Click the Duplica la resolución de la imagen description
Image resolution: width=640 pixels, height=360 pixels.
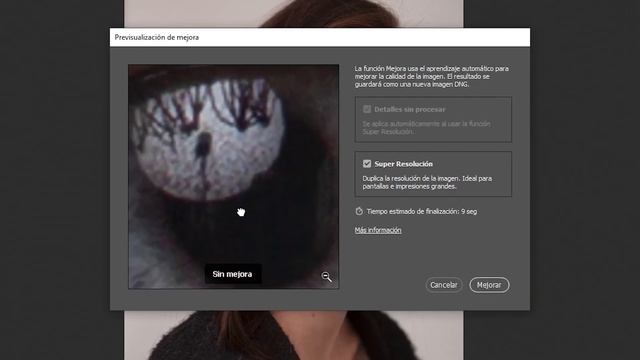click(427, 182)
